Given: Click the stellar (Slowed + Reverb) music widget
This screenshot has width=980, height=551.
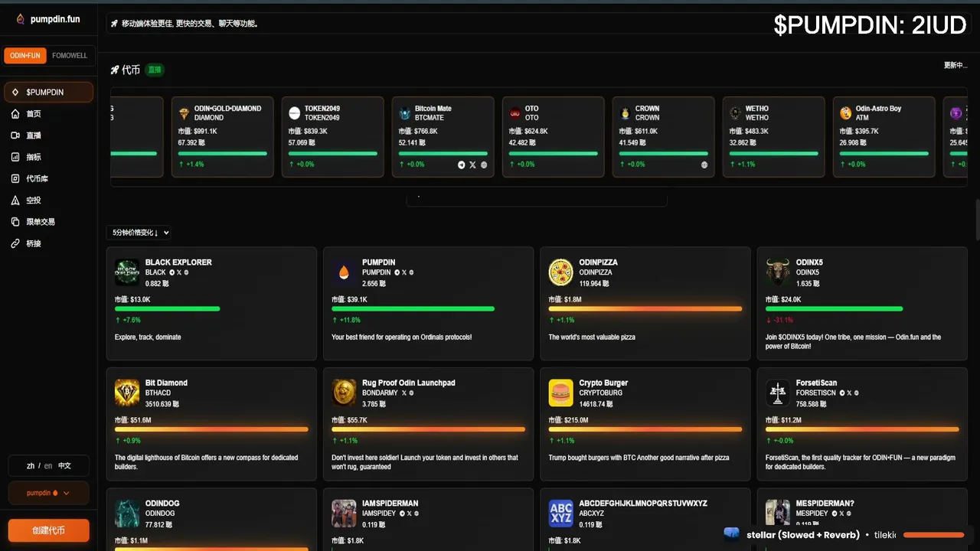Looking at the screenshot, I should coord(848,535).
